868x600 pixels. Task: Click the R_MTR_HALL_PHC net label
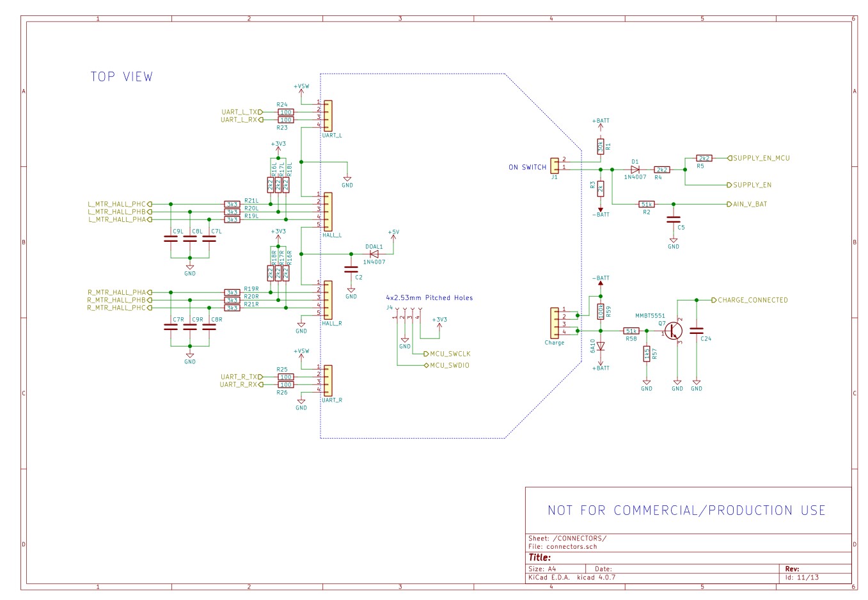(x=120, y=308)
